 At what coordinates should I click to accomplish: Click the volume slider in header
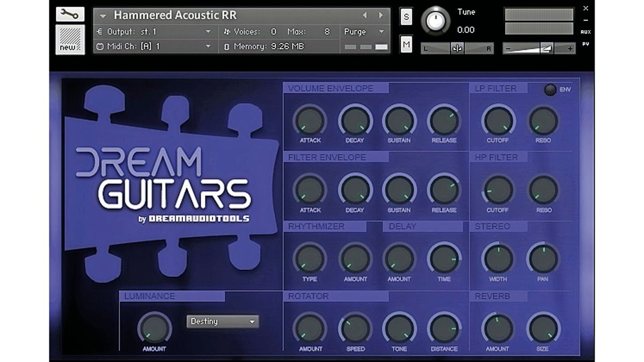tap(539, 48)
